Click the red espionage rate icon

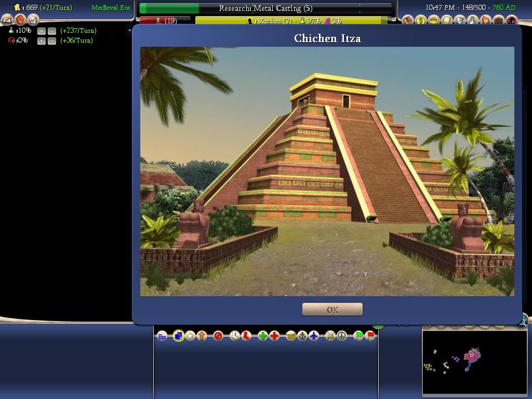[x=11, y=41]
